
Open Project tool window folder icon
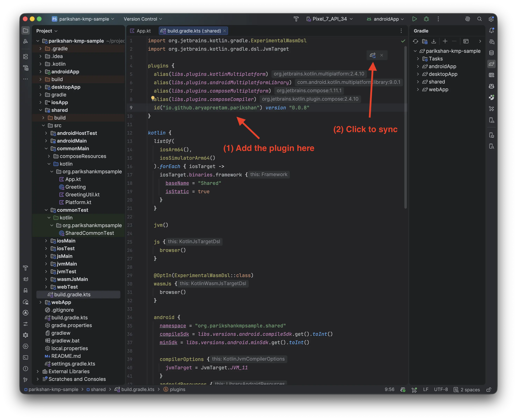[x=25, y=30]
